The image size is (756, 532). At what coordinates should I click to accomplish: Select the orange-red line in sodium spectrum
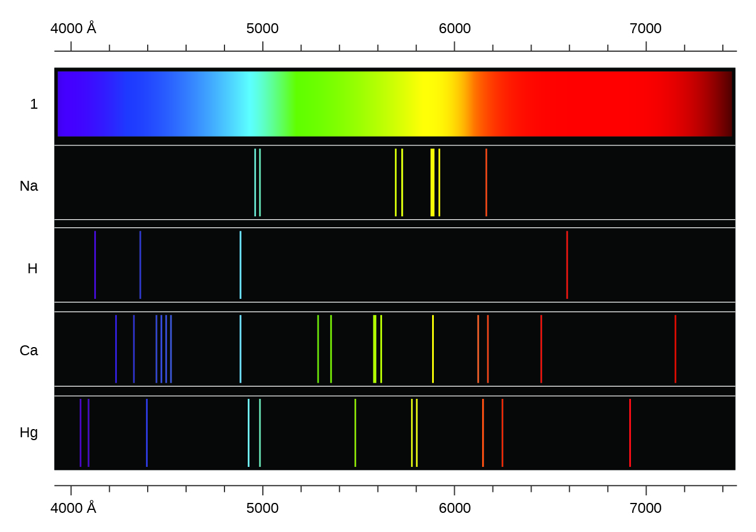coord(486,183)
